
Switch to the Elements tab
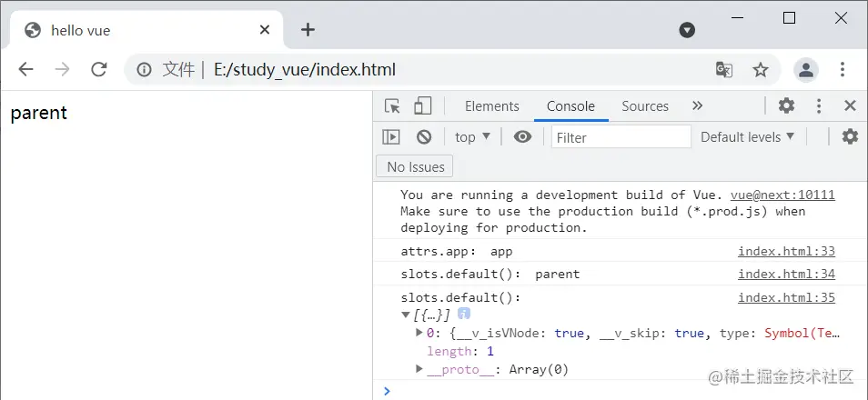click(492, 106)
